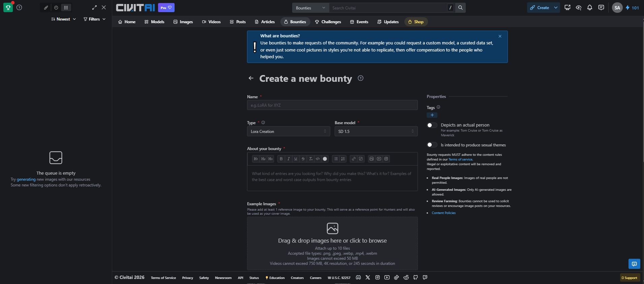644x284 pixels.
Task: Toggle strikethrough formatting in editor
Action: click(x=303, y=159)
